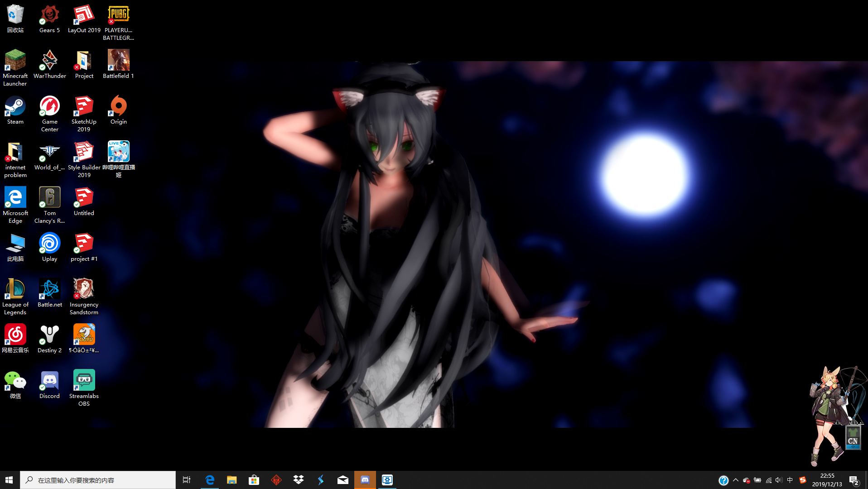This screenshot has width=868, height=489.
Task: Expand the hidden system tray icons
Action: tap(736, 480)
